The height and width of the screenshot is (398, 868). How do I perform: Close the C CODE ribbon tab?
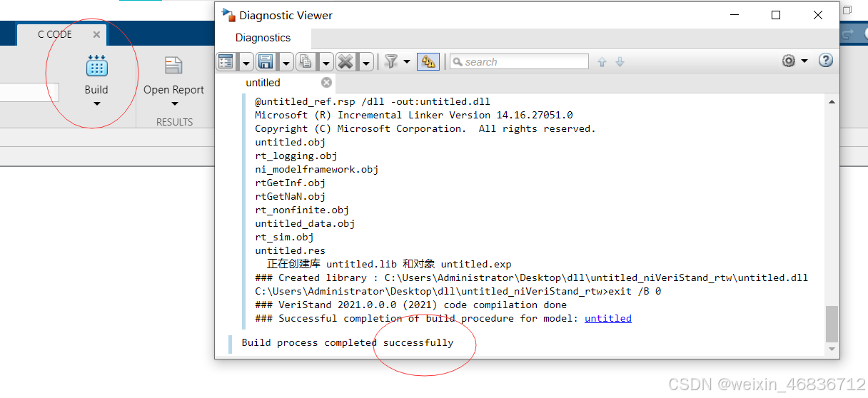[96, 34]
